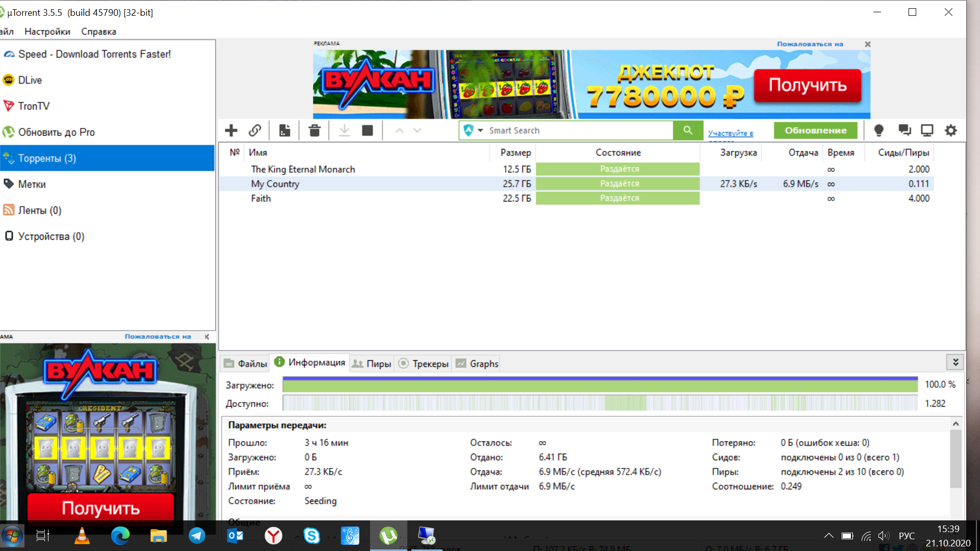Click Раздаётся status bar of Faith
This screenshot has height=551, width=980.
pyautogui.click(x=618, y=198)
